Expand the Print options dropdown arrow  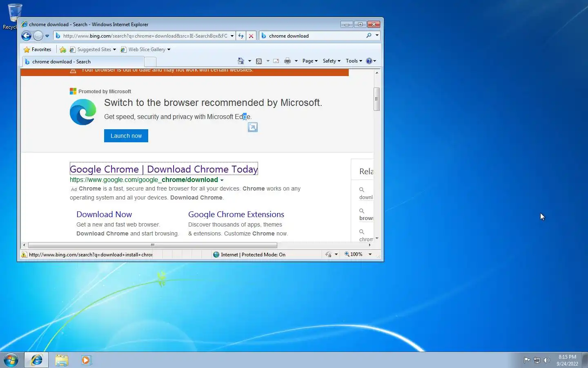point(296,61)
